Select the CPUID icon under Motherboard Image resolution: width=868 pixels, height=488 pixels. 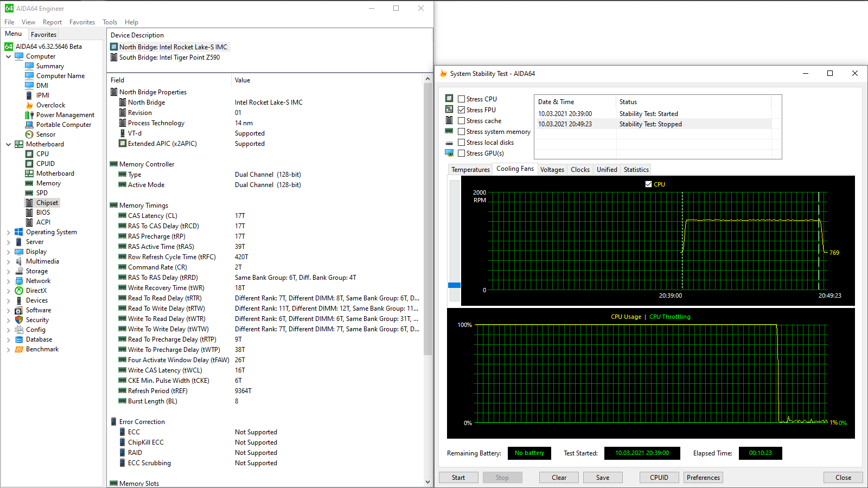(29, 164)
